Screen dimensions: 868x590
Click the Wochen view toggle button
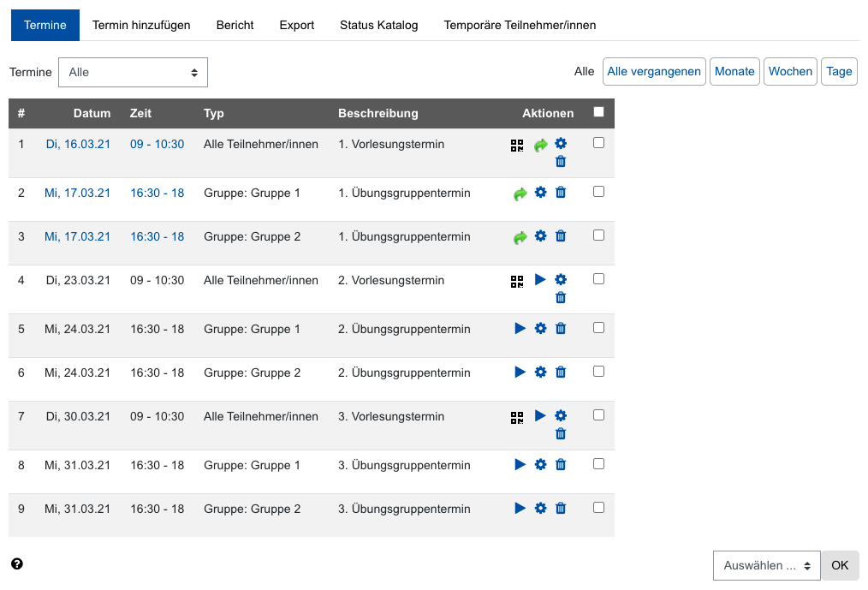(790, 71)
